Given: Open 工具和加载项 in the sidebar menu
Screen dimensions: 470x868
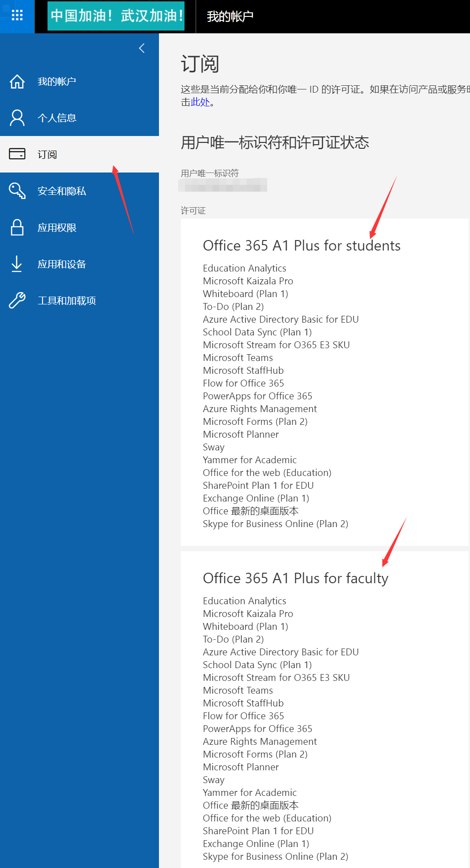Looking at the screenshot, I should coord(79,300).
